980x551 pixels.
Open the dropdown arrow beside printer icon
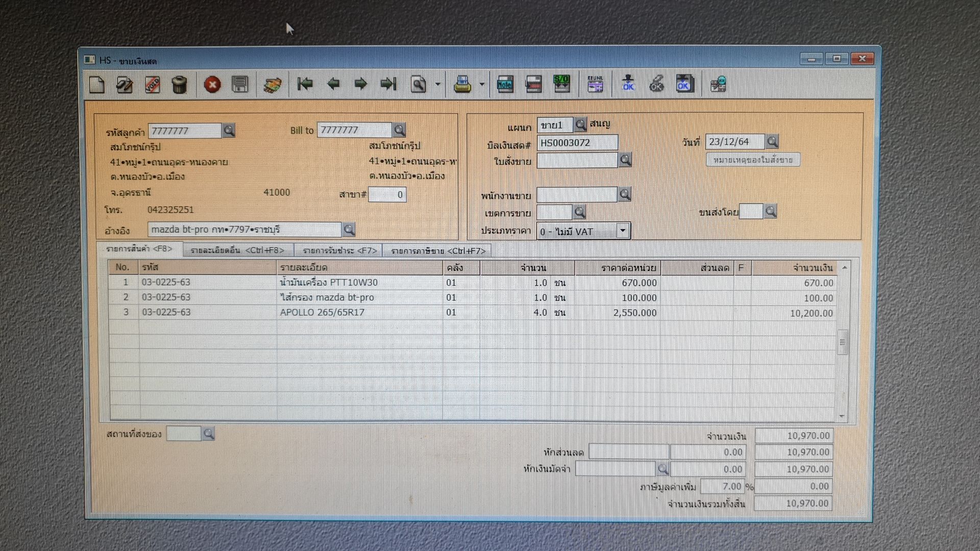[x=482, y=85]
